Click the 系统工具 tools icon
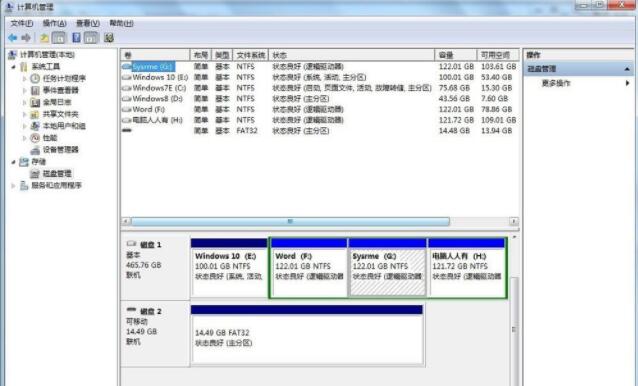638x386 pixels. 24,67
